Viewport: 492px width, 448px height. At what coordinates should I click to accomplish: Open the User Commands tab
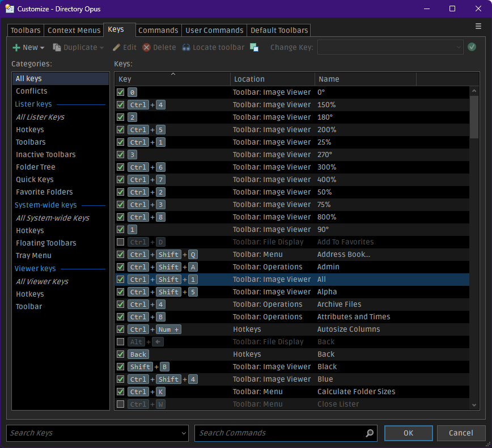click(214, 31)
